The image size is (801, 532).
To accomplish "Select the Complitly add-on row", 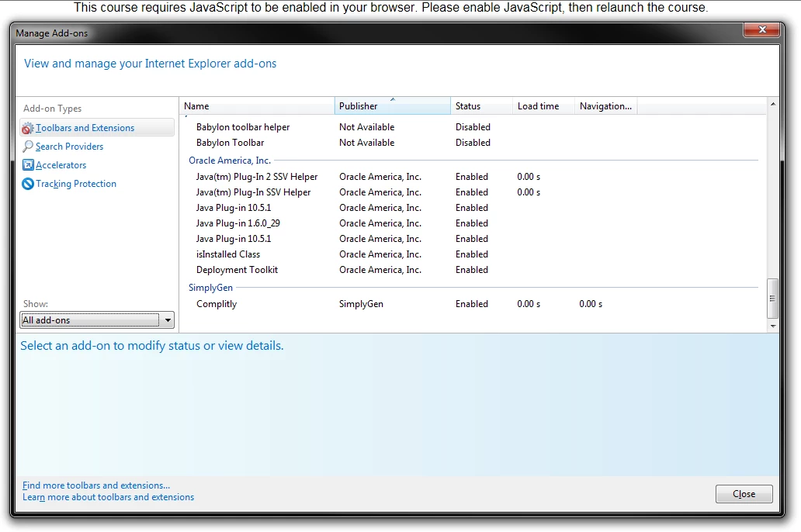I will [473, 304].
